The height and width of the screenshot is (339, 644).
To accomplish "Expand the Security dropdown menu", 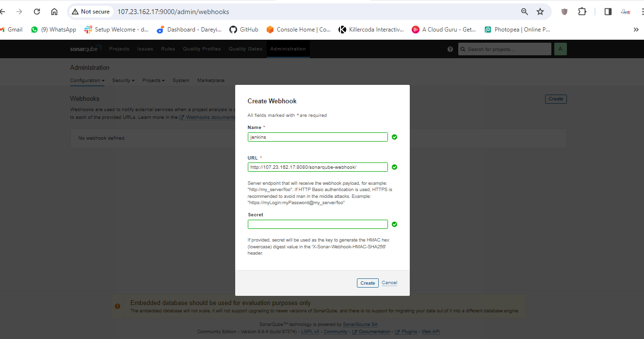I will 123,81.
